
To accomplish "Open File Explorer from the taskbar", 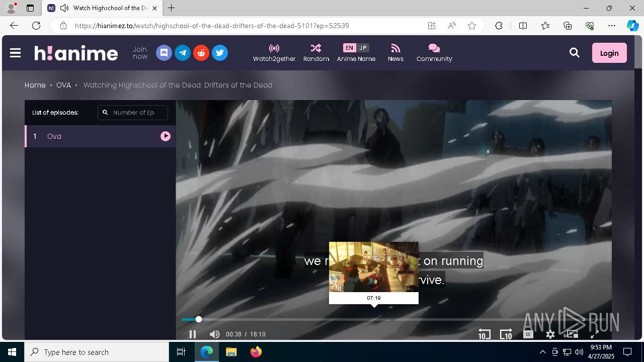I will 231,352.
